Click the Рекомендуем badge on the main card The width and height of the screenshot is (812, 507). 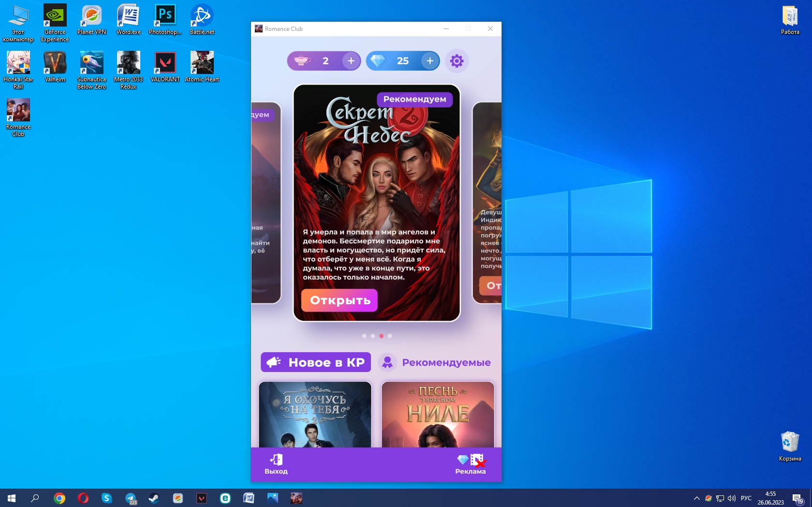[415, 99]
